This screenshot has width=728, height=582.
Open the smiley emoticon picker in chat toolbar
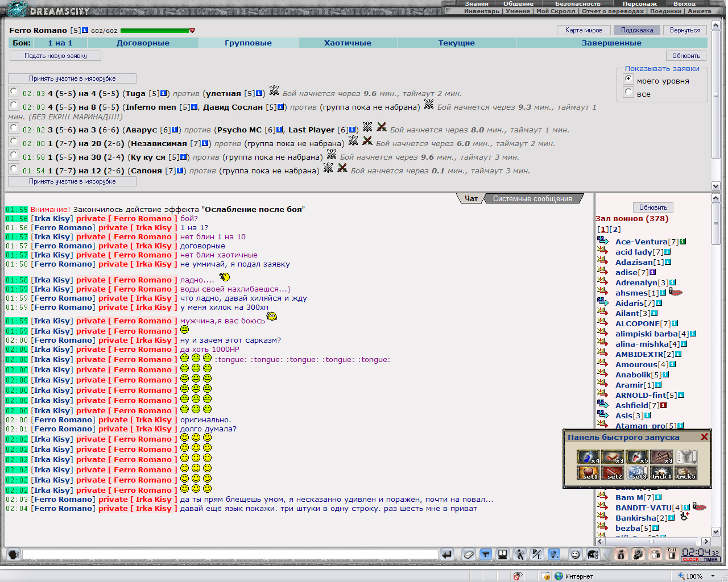(x=576, y=555)
